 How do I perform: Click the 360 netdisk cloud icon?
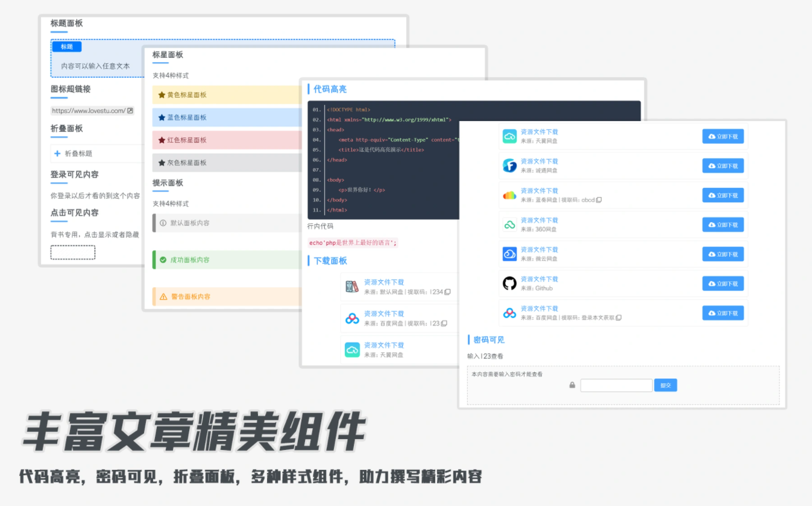pos(509,225)
